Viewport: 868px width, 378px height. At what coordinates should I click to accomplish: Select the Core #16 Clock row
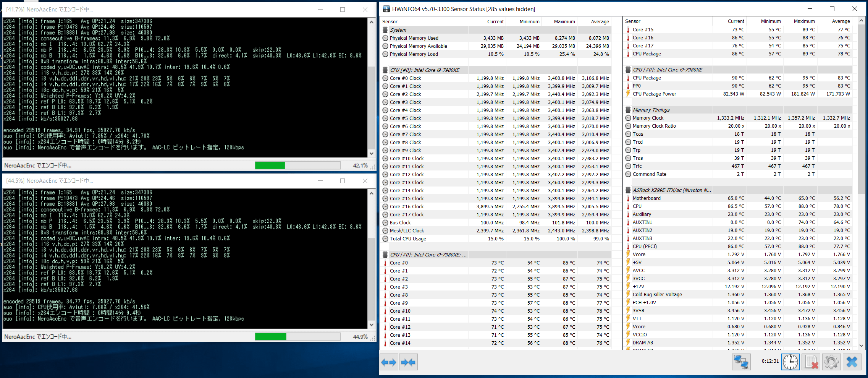(496, 206)
